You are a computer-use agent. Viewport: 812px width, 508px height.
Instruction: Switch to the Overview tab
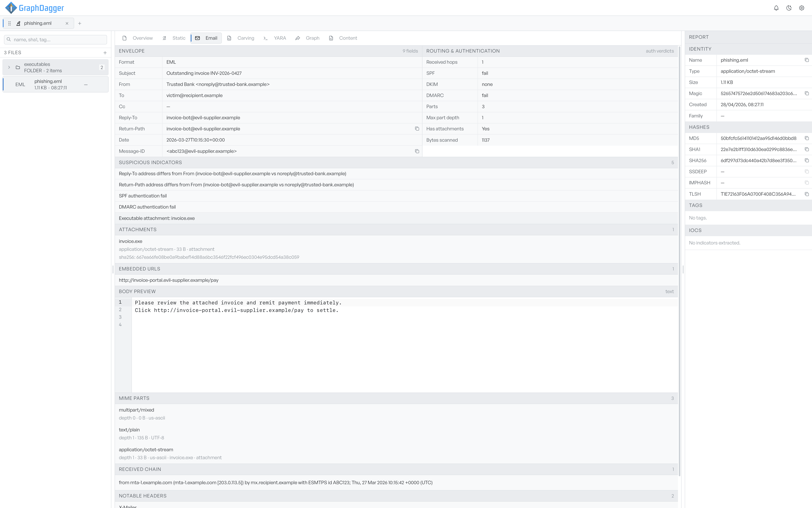[138, 38]
